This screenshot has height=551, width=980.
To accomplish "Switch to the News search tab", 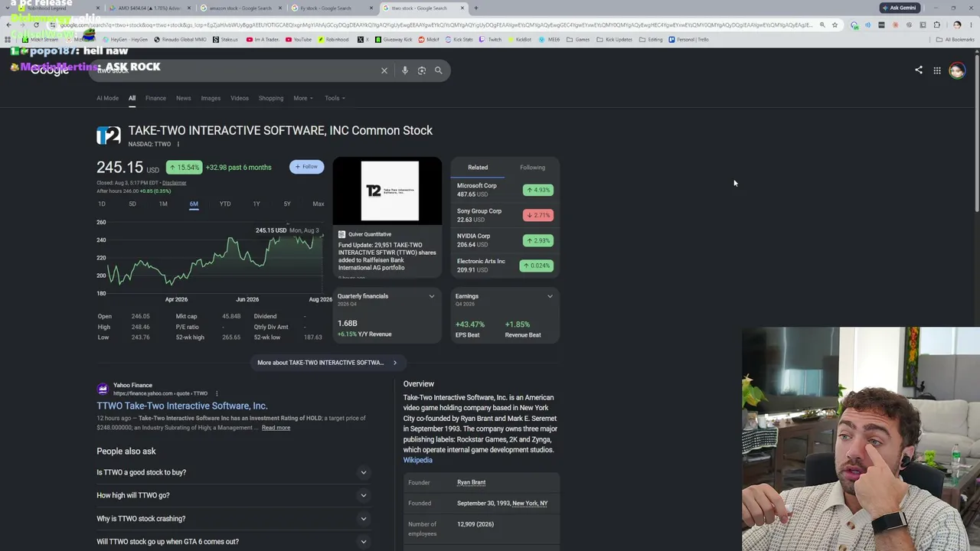I will coord(184,98).
